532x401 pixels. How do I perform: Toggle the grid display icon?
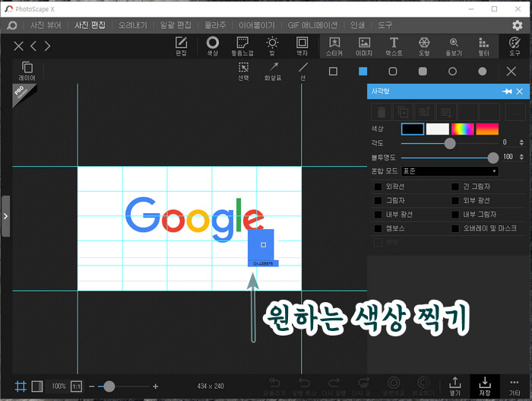click(x=21, y=387)
